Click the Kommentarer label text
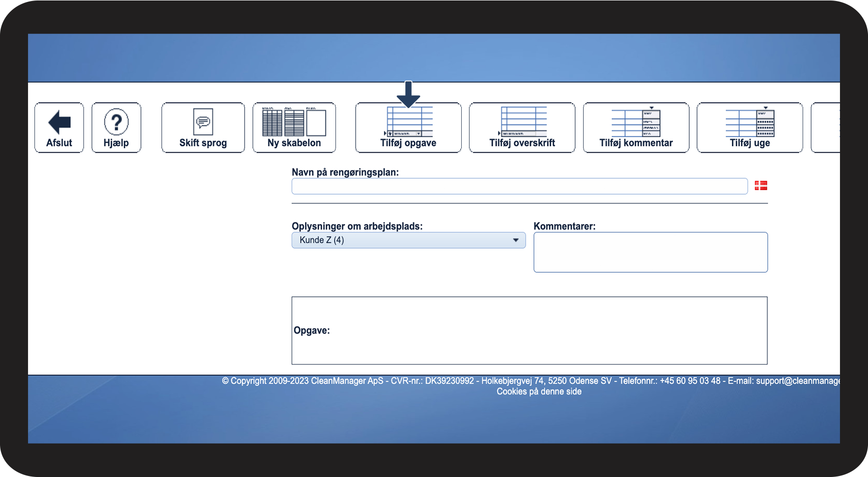 [x=564, y=226]
